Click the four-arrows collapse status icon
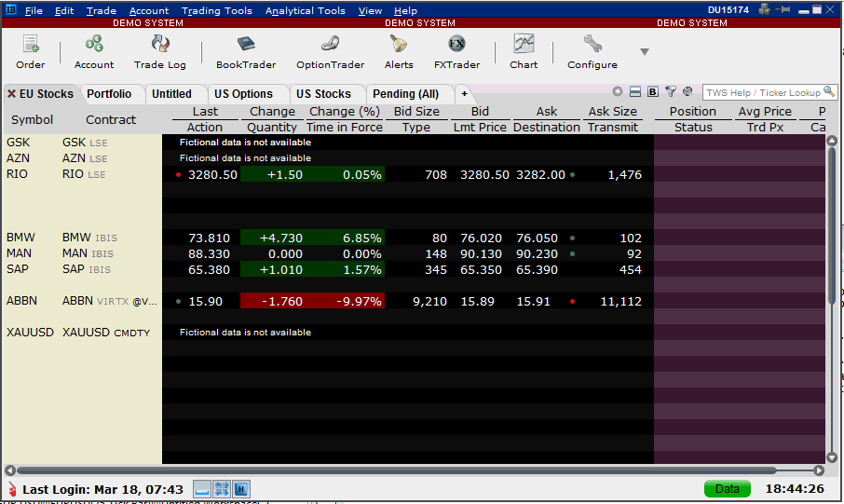This screenshot has height=504, width=844. [221, 489]
